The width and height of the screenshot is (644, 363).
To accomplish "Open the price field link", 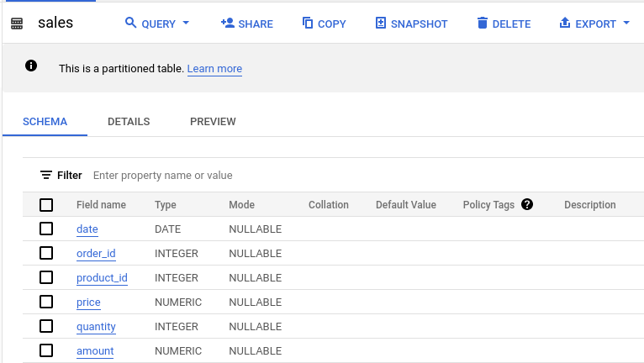I will (x=88, y=302).
